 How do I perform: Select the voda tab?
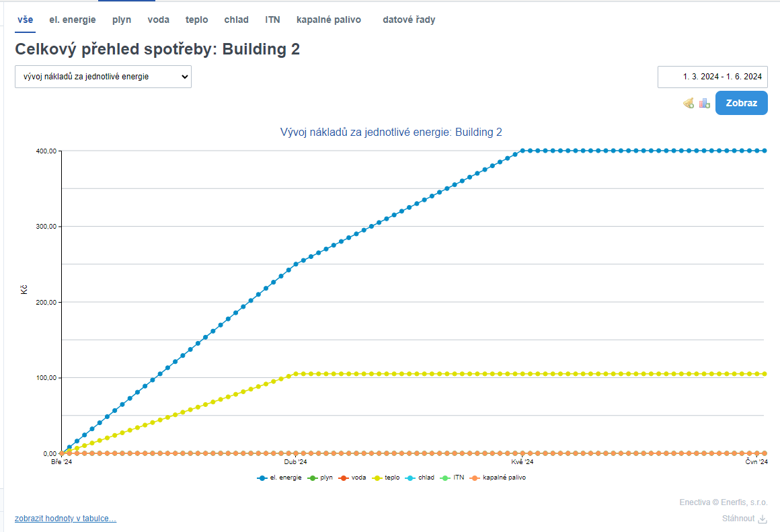[x=159, y=20]
